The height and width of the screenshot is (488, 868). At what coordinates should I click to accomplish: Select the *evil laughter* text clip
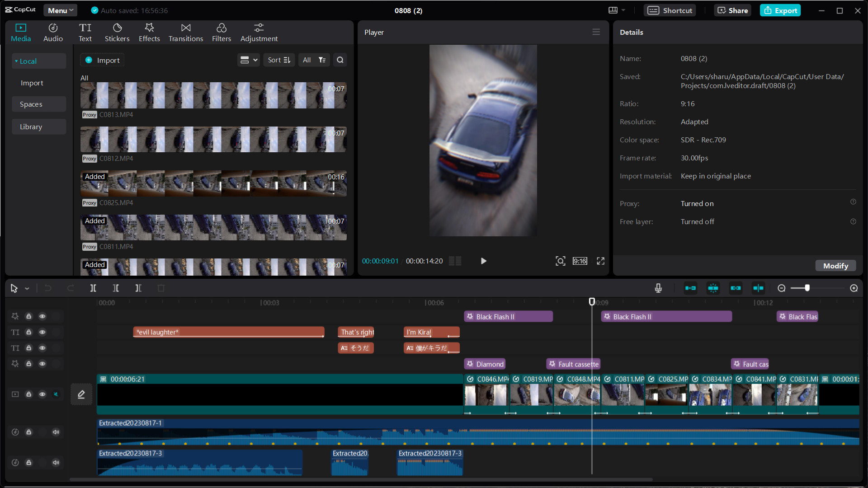tap(228, 332)
